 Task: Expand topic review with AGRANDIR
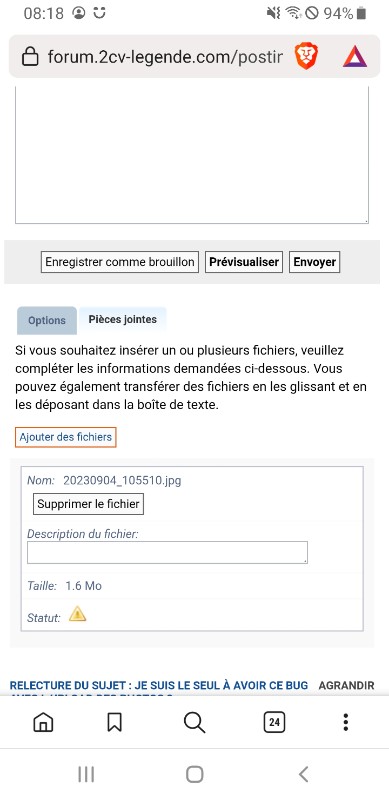(x=347, y=685)
